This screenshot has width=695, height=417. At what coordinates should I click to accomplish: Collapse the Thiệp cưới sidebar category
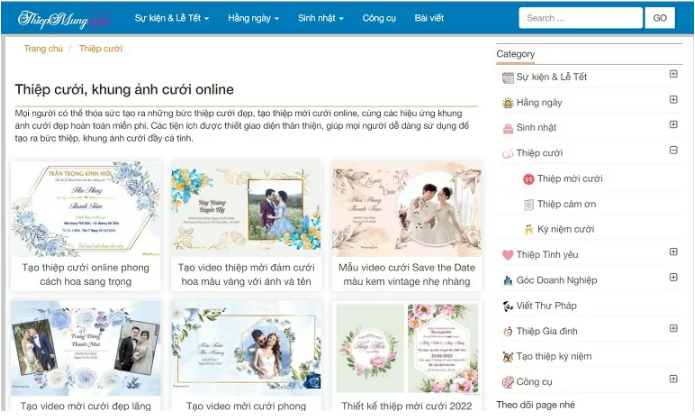(673, 151)
